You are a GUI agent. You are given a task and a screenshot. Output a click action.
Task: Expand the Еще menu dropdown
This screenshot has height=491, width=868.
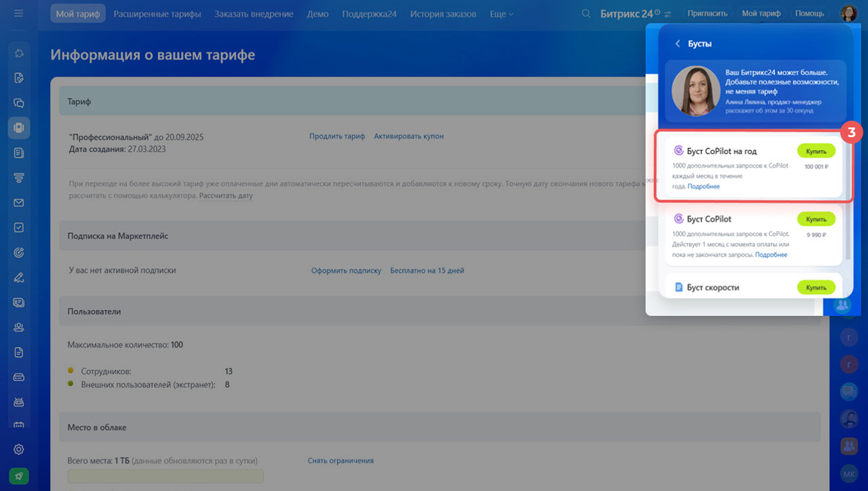point(501,14)
